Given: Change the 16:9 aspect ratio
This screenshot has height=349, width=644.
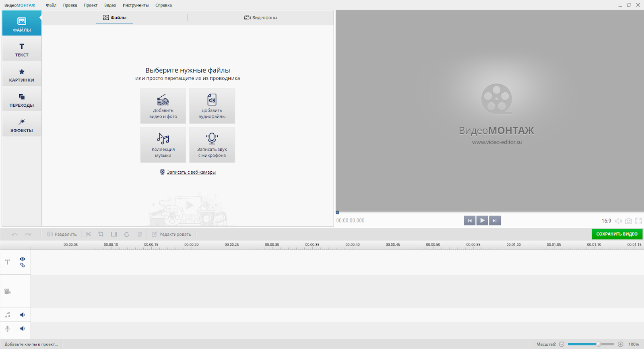Looking at the screenshot, I should [606, 221].
